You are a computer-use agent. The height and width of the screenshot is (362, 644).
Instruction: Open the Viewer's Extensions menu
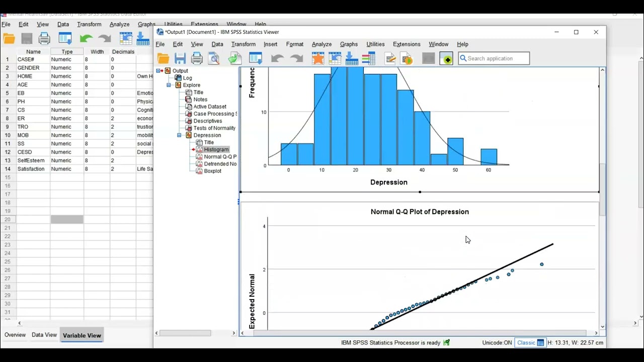tap(407, 44)
